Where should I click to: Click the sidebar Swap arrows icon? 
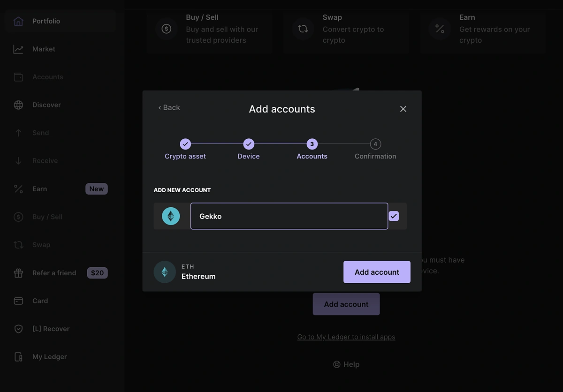(18, 245)
